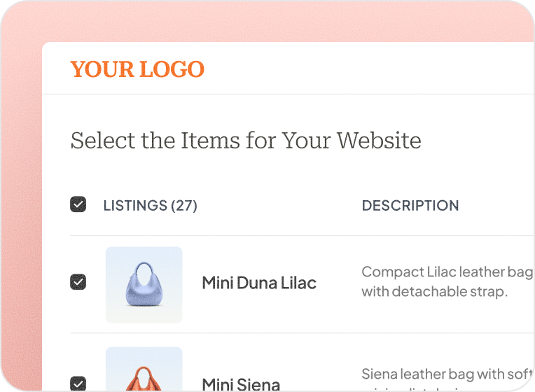Click the word 'Website' in the heading
Screen dimensions: 535x392
click(379, 140)
